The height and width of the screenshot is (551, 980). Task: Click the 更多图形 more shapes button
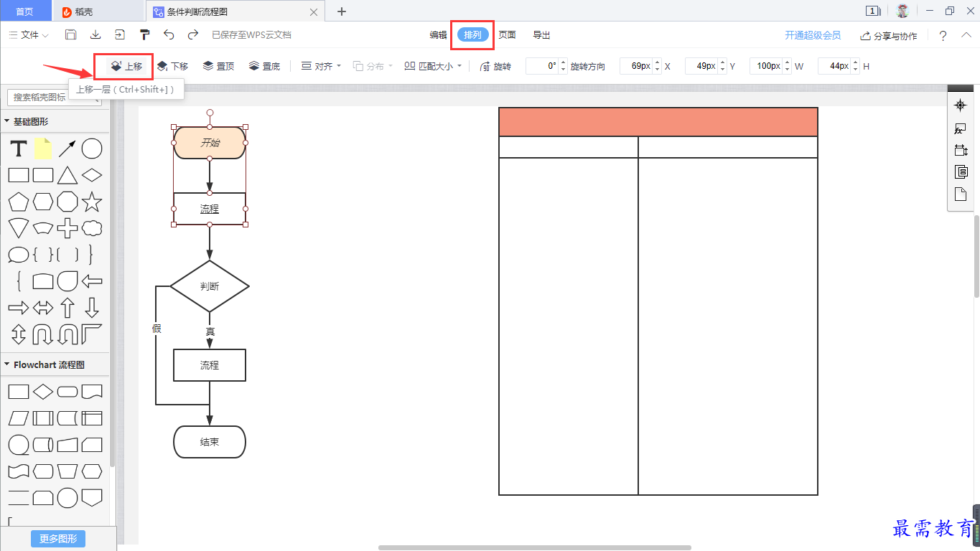tap(58, 539)
